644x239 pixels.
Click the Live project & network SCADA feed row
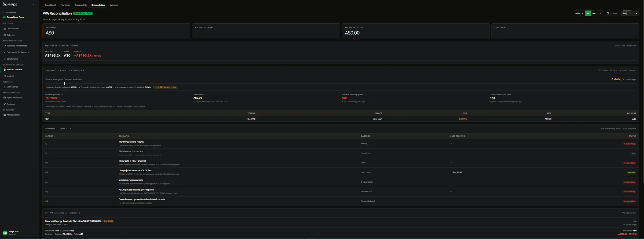coord(341,172)
